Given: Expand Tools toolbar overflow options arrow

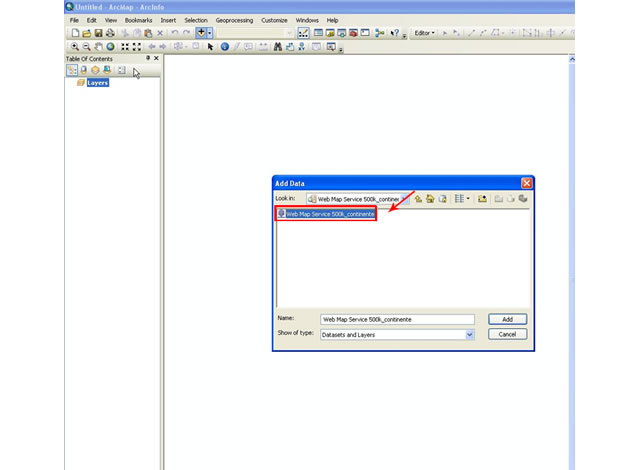Looking at the screenshot, I should pos(341,50).
